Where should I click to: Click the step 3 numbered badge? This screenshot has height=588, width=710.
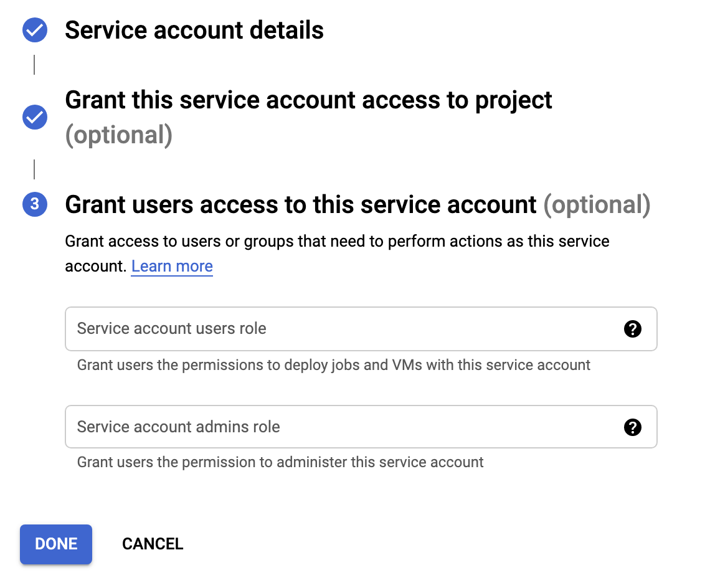point(34,204)
